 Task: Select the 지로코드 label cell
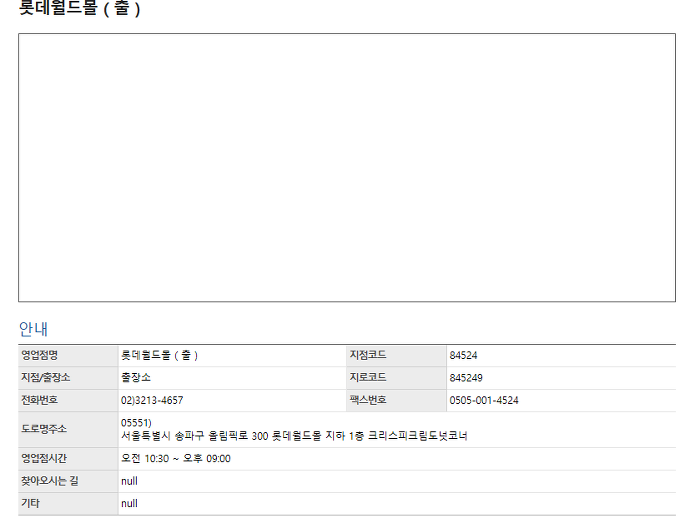pos(396,378)
